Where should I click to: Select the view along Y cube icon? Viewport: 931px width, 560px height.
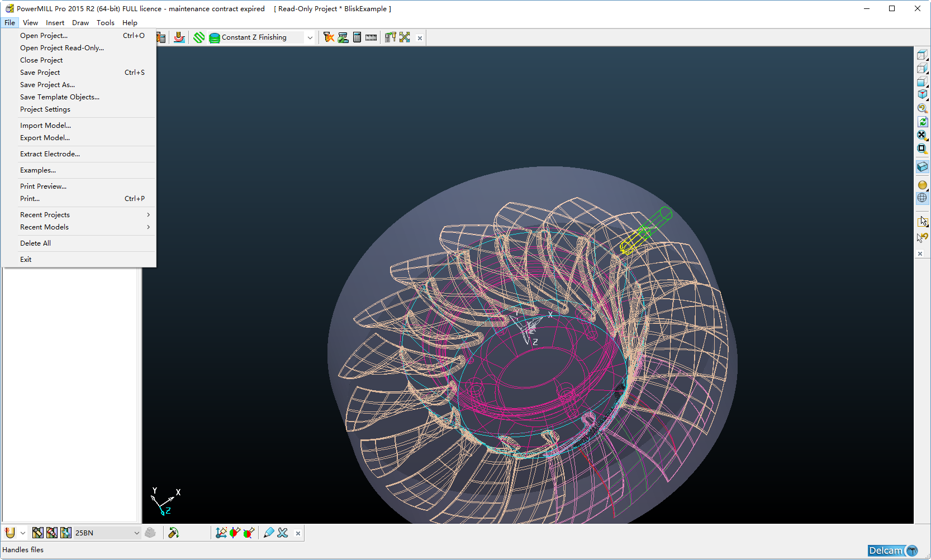922,68
